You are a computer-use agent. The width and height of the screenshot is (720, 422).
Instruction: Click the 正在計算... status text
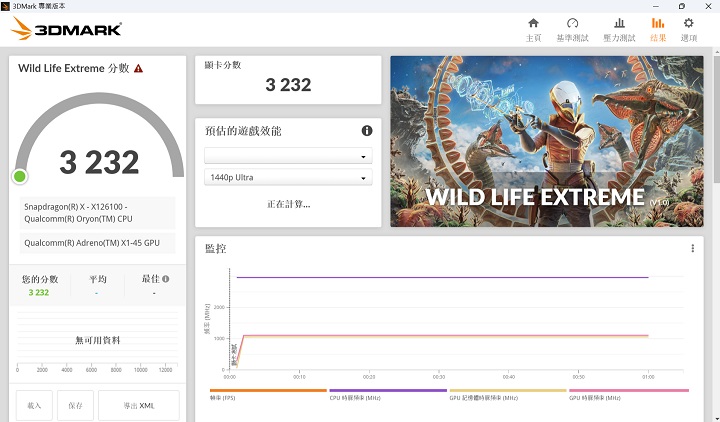[288, 204]
